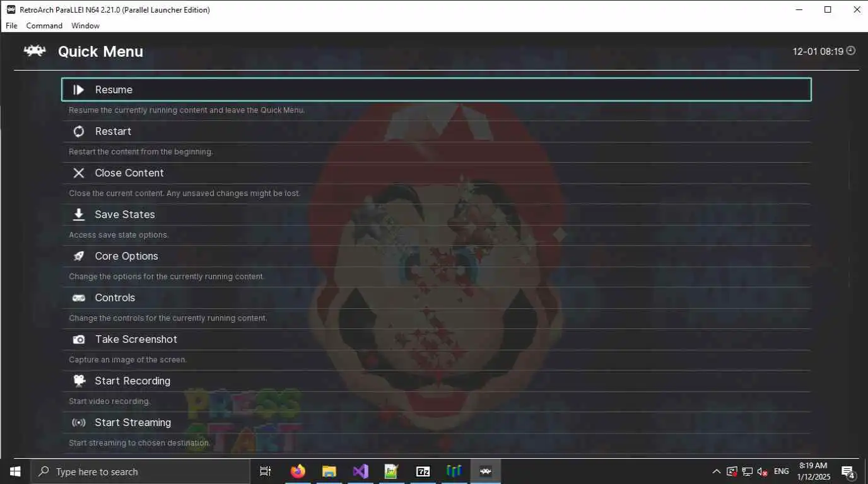Select Start Recording entry
This screenshot has width=868, height=484.
(436, 381)
